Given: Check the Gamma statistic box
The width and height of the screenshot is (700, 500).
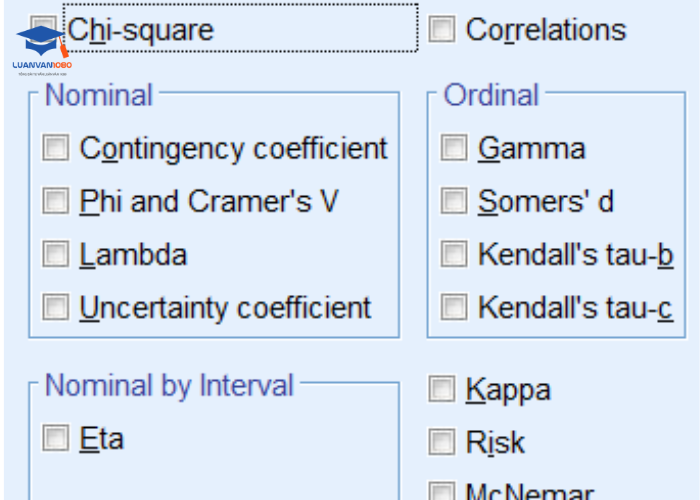Looking at the screenshot, I should tap(455, 148).
